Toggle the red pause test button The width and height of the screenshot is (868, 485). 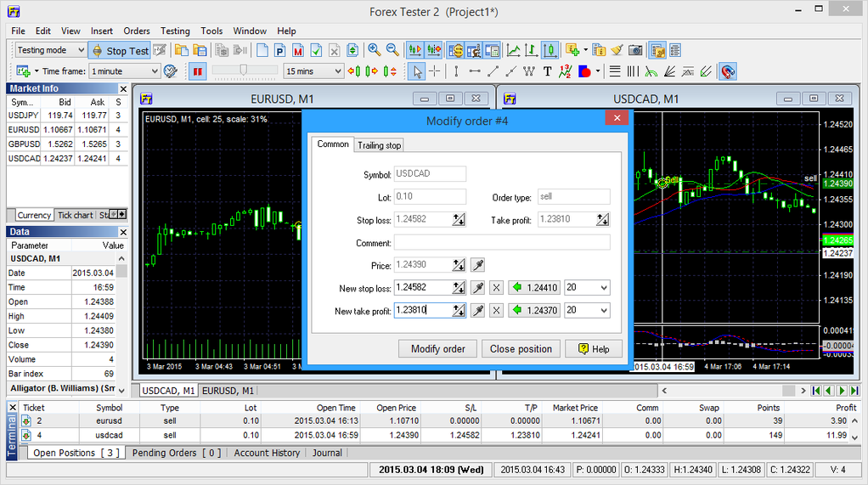click(198, 71)
